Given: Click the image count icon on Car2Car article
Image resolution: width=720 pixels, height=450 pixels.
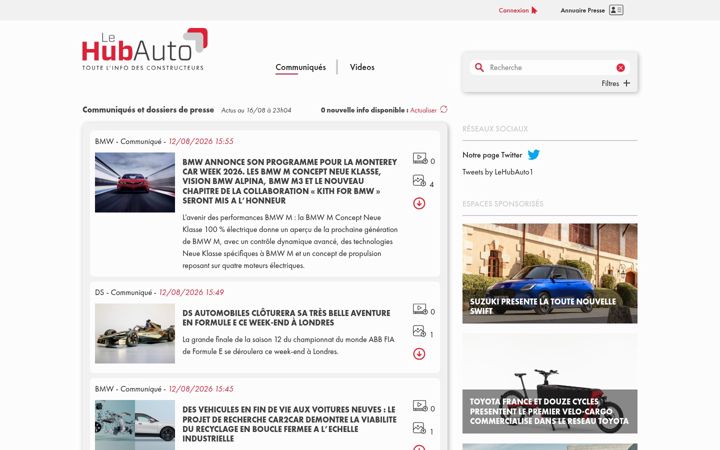Looking at the screenshot, I should click(x=419, y=428).
